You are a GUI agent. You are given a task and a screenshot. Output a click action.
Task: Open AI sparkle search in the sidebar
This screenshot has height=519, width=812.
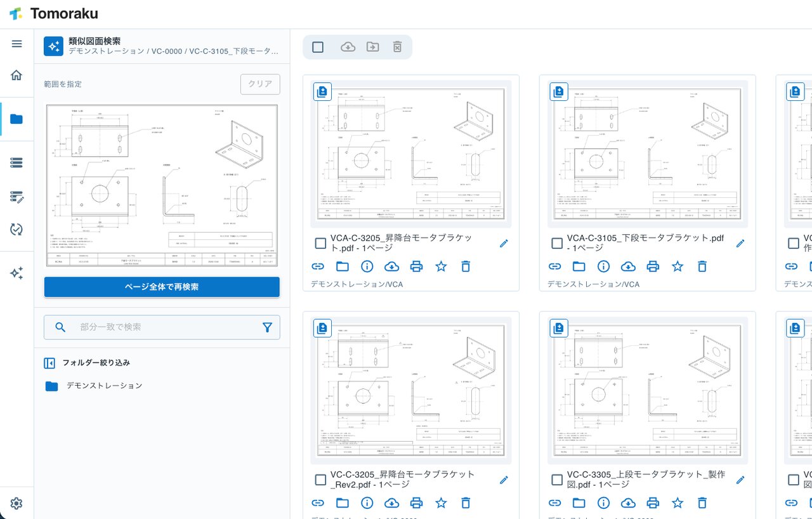pos(16,273)
